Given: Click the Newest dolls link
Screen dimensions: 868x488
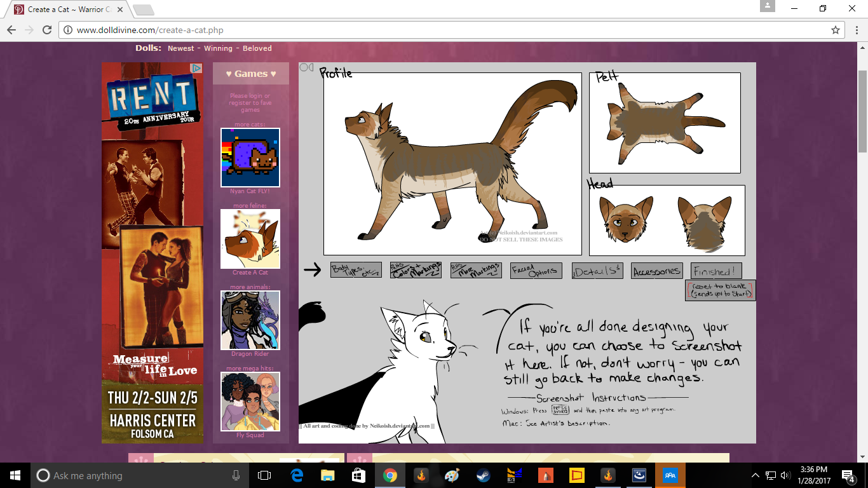Looking at the screenshot, I should (181, 48).
